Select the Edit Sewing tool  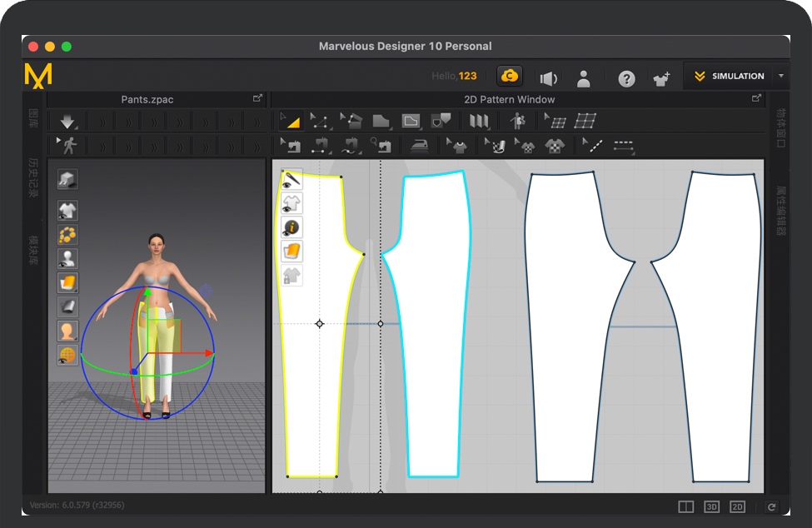pos(291,146)
